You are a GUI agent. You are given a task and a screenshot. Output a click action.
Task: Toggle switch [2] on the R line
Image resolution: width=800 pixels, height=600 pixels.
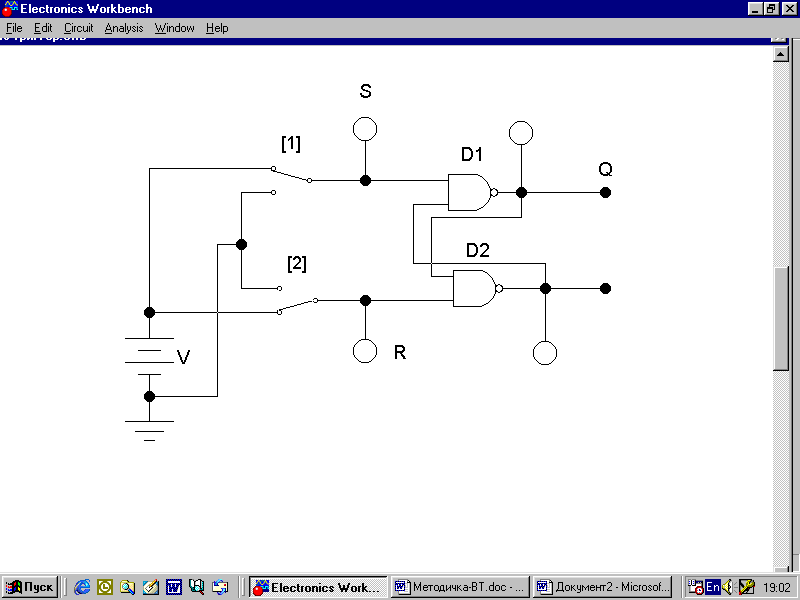click(297, 303)
